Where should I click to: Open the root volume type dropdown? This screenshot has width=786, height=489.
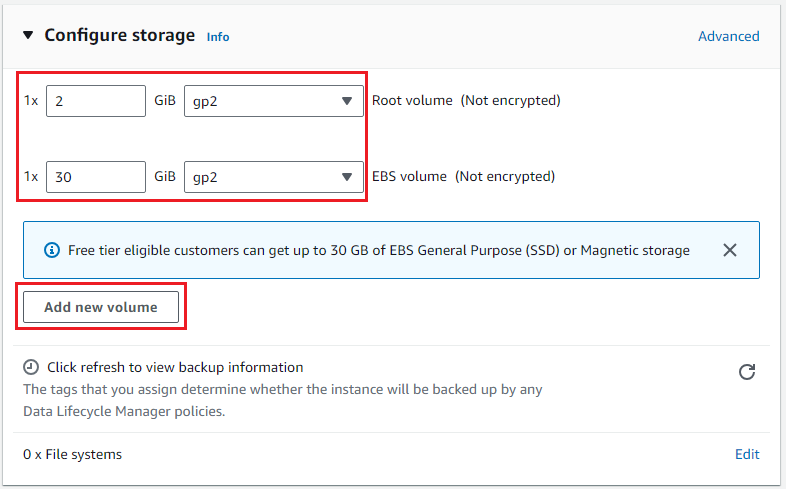[274, 101]
